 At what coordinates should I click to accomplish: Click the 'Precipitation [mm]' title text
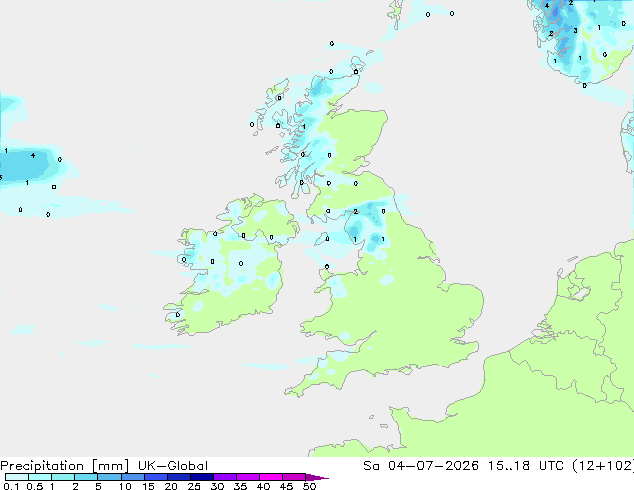click(x=65, y=466)
